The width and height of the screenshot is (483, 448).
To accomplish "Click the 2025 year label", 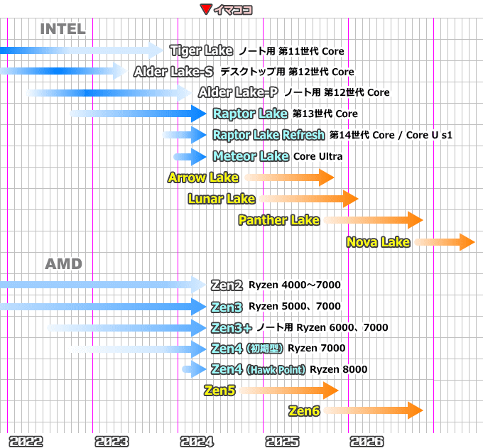I will click(x=282, y=442).
